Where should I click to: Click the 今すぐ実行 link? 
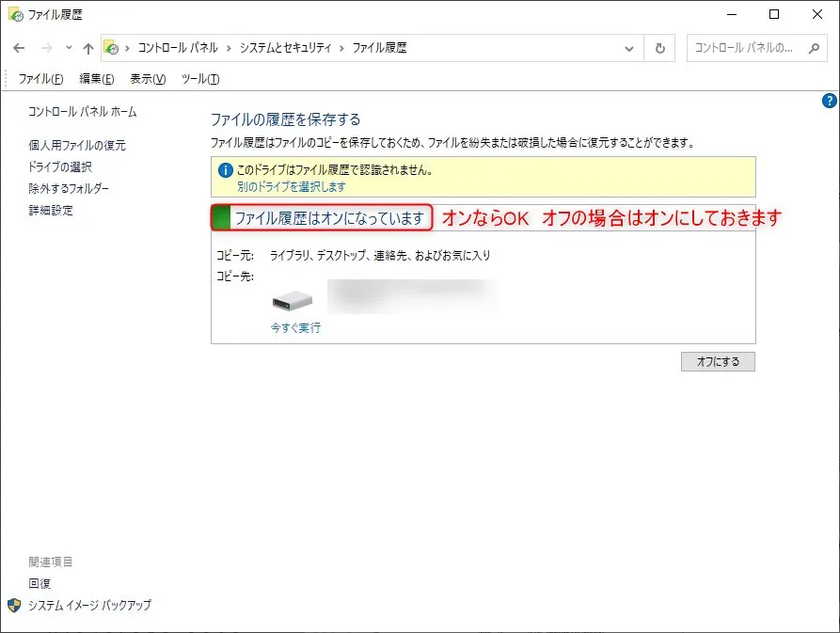coord(295,328)
